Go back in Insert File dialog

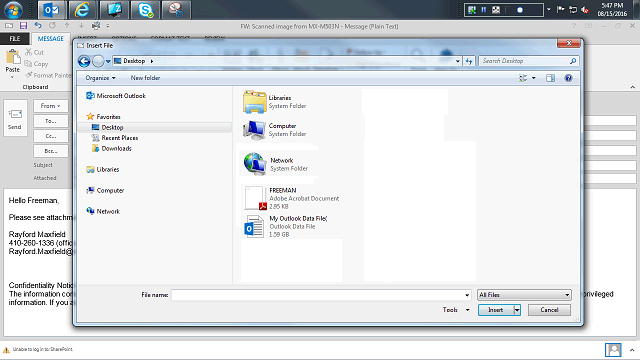coord(84,61)
